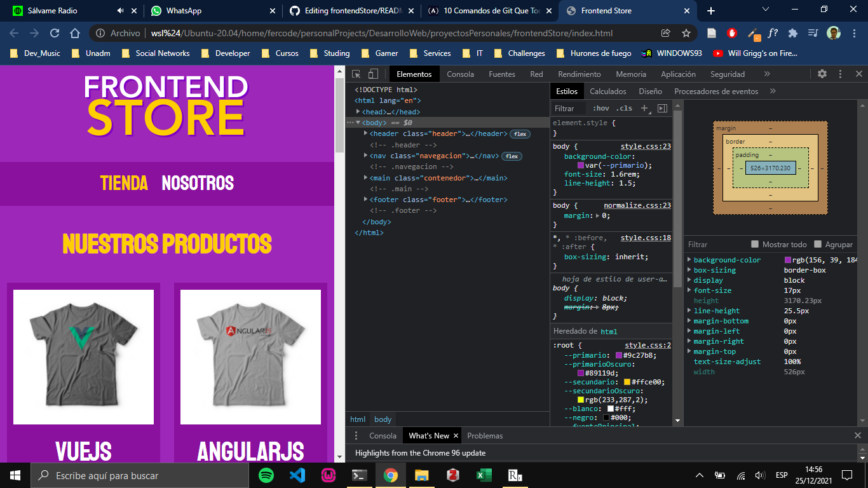Expand the background-color computed property
The image size is (868, 488).
690,260
